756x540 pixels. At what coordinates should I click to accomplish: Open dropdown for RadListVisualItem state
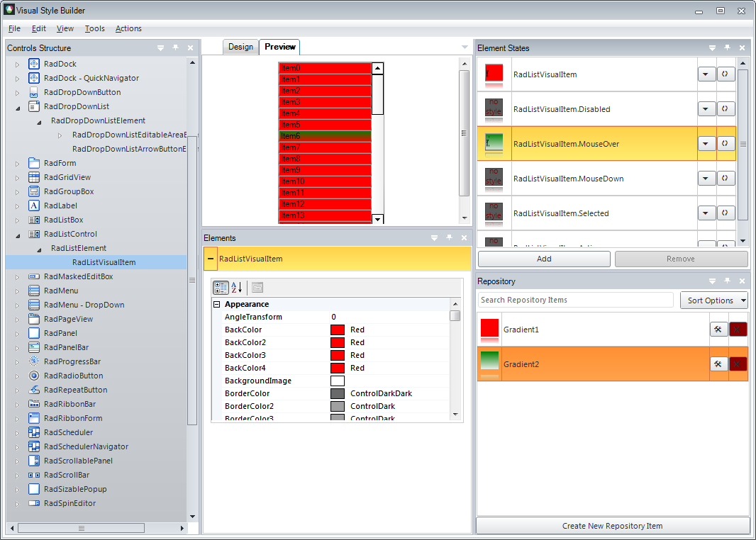point(706,74)
